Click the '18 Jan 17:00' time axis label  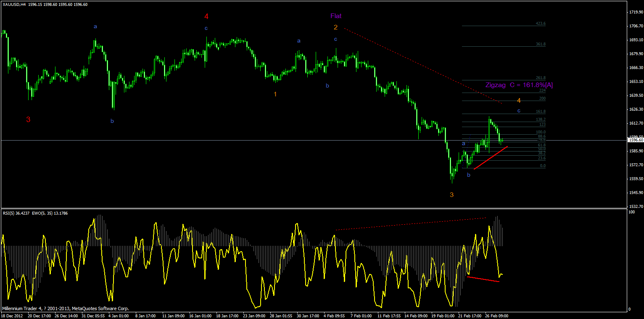tap(227, 315)
